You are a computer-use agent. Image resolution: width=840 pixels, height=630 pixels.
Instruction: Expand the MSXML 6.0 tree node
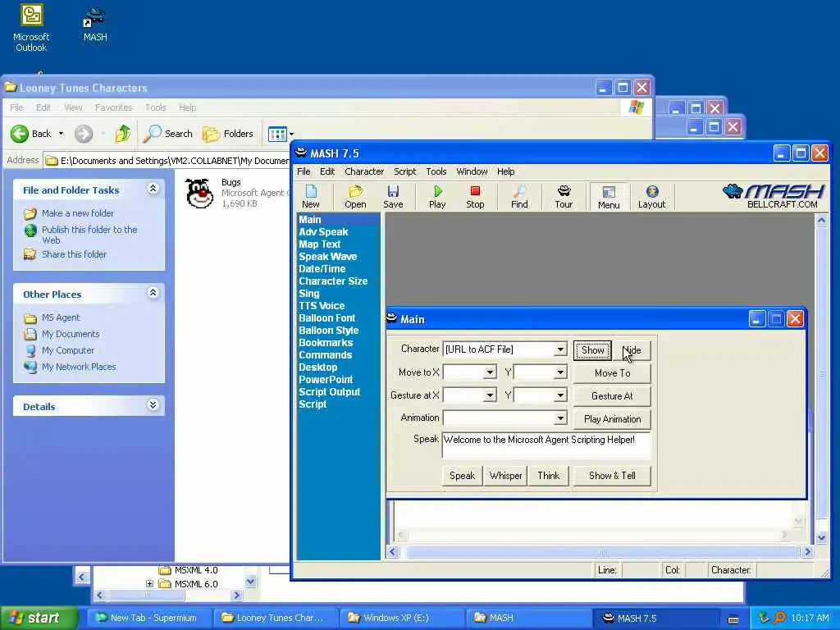click(149, 584)
